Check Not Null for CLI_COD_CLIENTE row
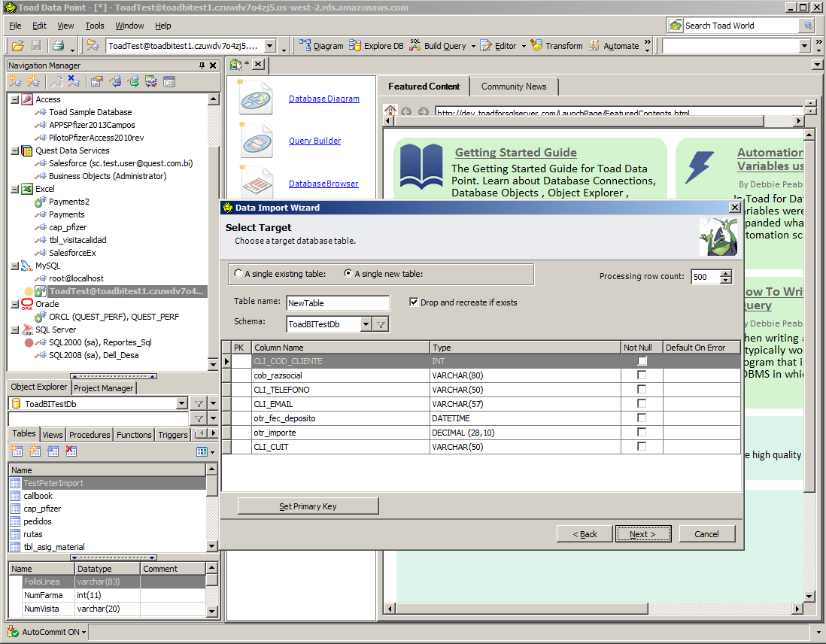The width and height of the screenshot is (826, 644). 642,361
